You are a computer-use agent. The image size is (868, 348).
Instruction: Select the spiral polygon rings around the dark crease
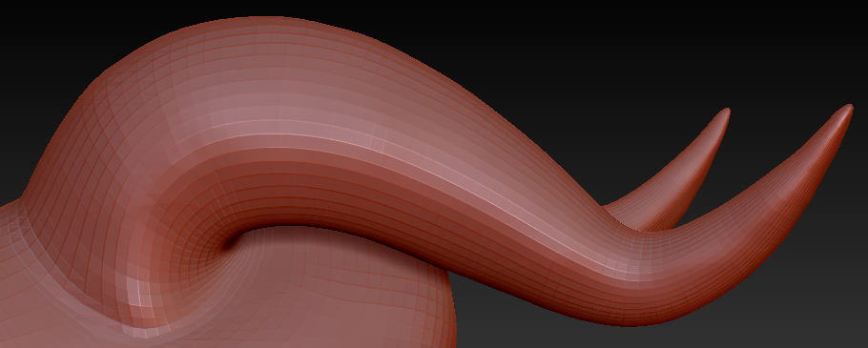point(211,233)
